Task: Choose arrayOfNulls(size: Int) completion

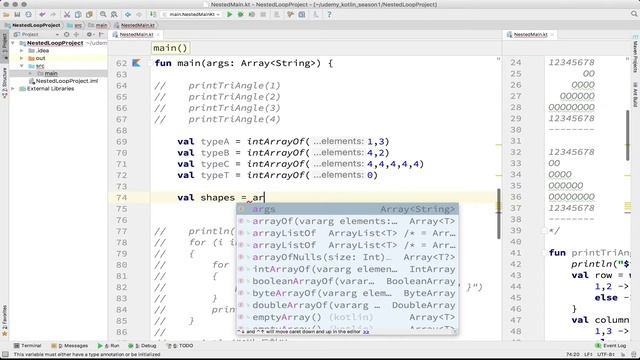Action: pyautogui.click(x=347, y=257)
